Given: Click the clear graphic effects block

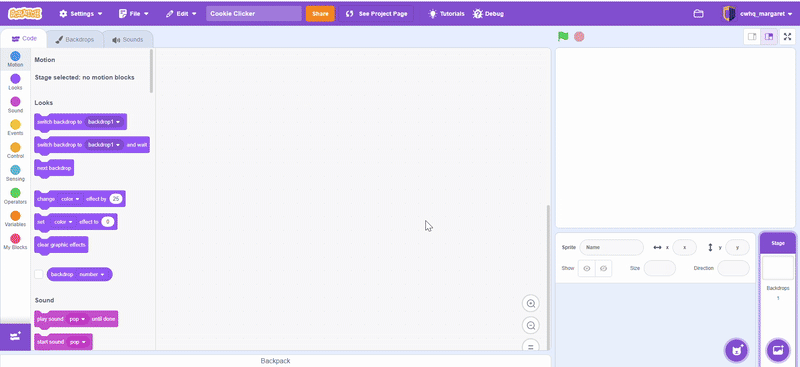Looking at the screenshot, I should [x=61, y=245].
